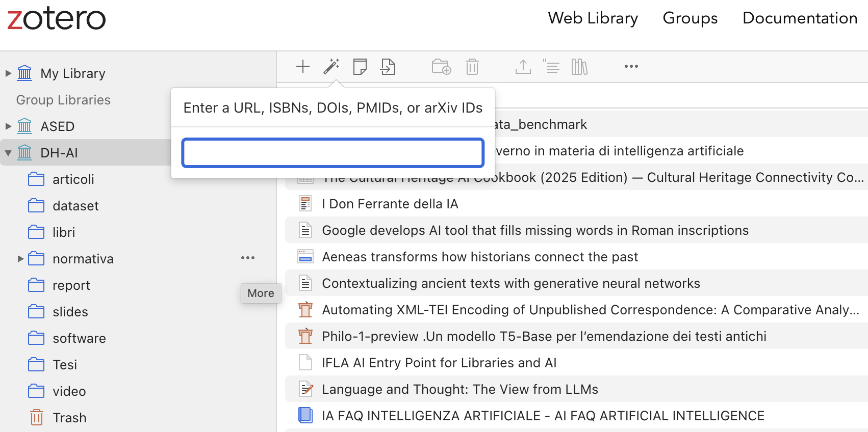Screen dimensions: 868x432
Task: Click the identifier input field
Action: click(x=333, y=153)
